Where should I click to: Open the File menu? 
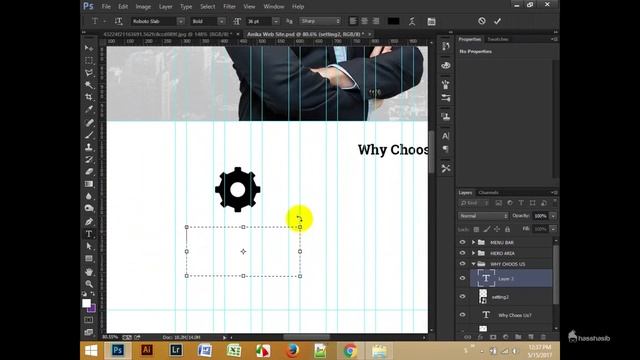click(106, 7)
